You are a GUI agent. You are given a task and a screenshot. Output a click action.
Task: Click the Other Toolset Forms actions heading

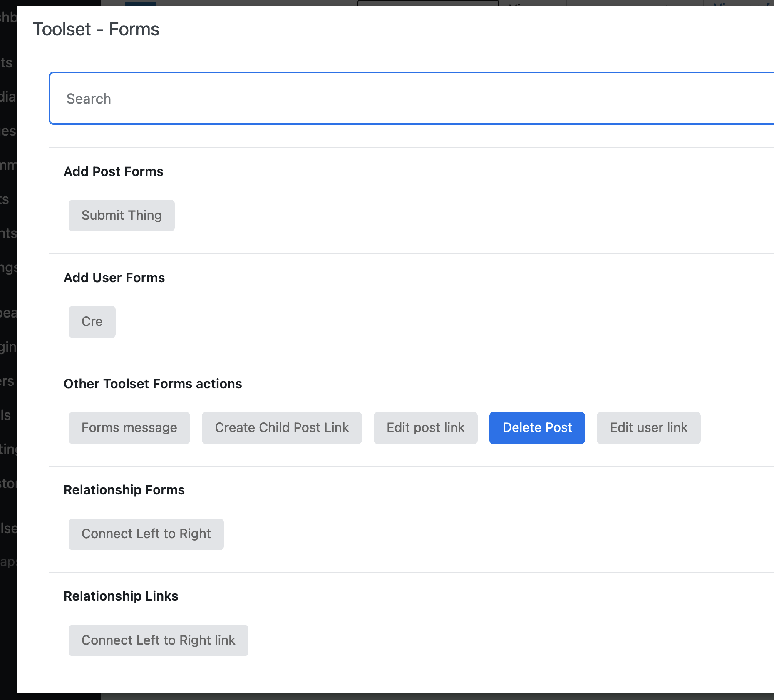pyautogui.click(x=153, y=384)
